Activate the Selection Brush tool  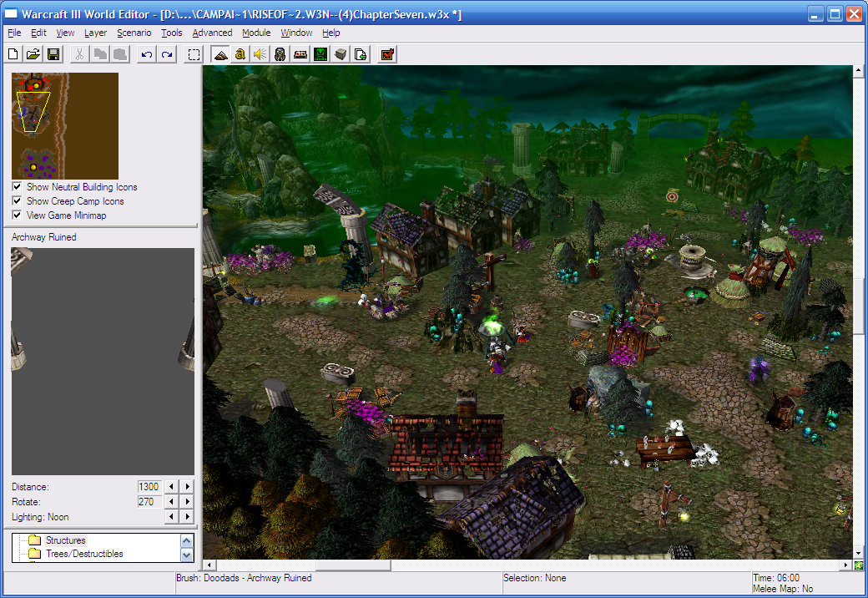tap(194, 54)
